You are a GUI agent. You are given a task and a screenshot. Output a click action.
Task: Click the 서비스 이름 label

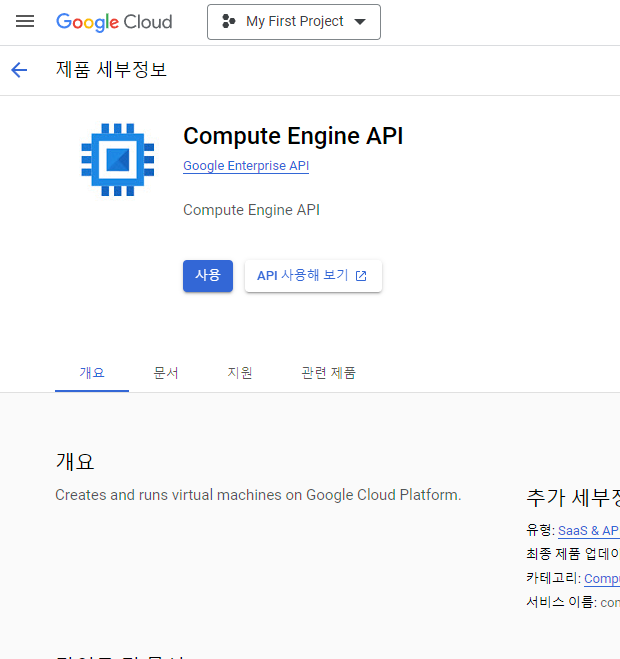point(561,602)
